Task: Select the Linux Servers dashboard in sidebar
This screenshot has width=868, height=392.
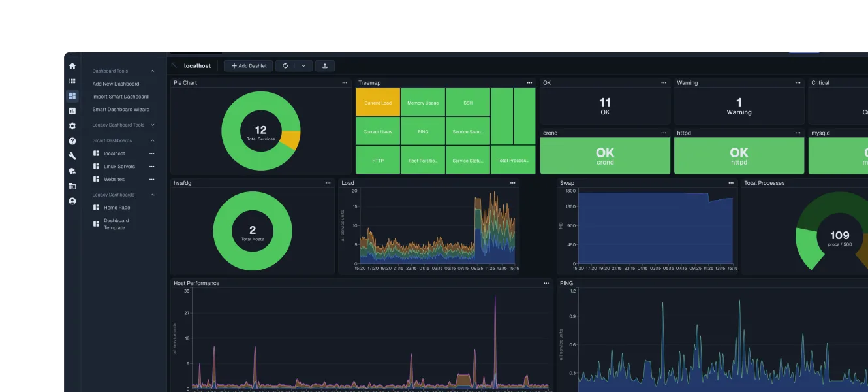Action: click(x=119, y=166)
